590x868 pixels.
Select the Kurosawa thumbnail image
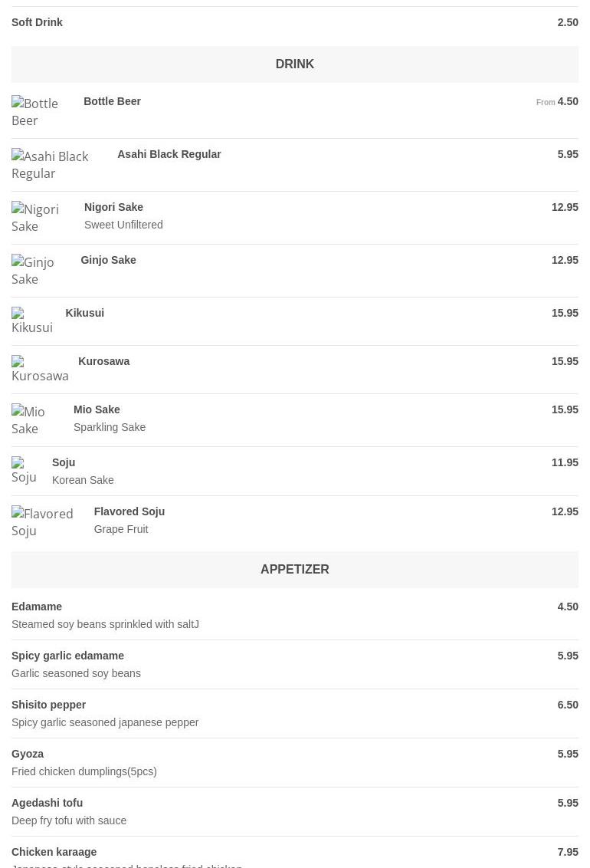(x=40, y=370)
